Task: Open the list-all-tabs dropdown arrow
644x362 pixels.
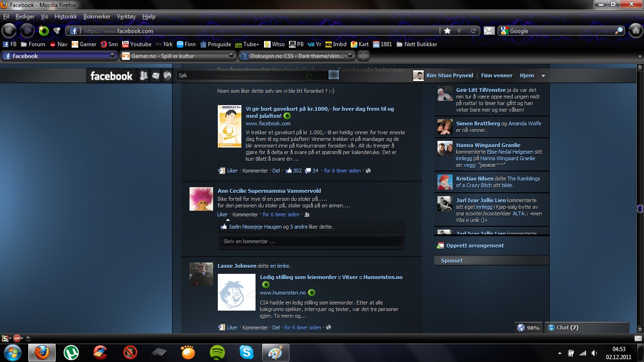Action: (640, 56)
